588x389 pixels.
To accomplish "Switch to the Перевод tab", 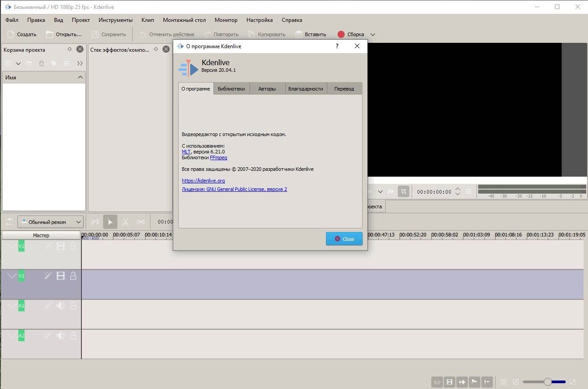I will point(344,89).
